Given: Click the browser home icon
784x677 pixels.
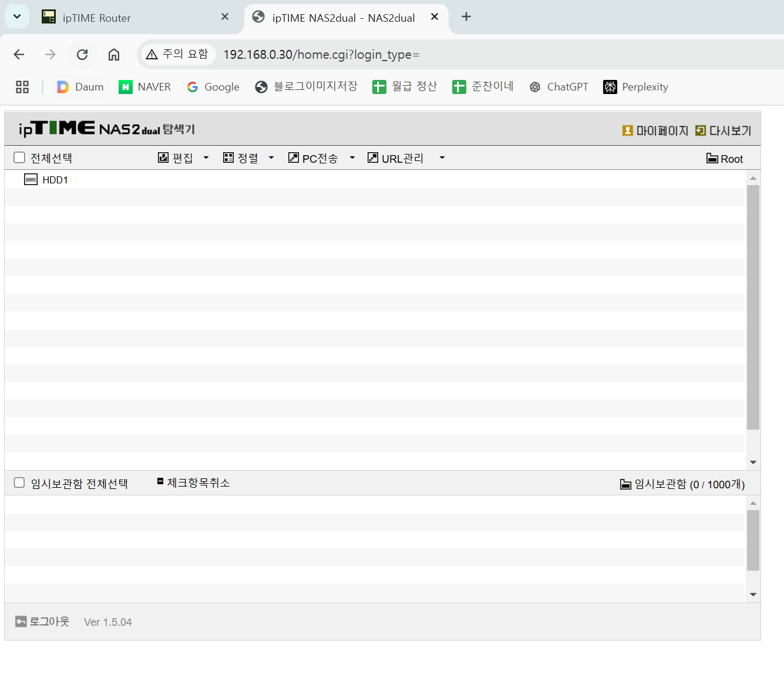Looking at the screenshot, I should [114, 55].
